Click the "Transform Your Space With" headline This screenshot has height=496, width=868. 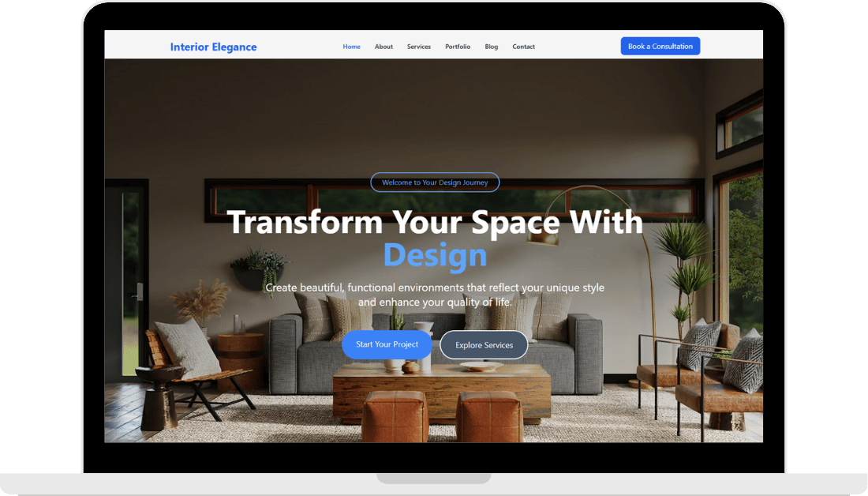[435, 222]
